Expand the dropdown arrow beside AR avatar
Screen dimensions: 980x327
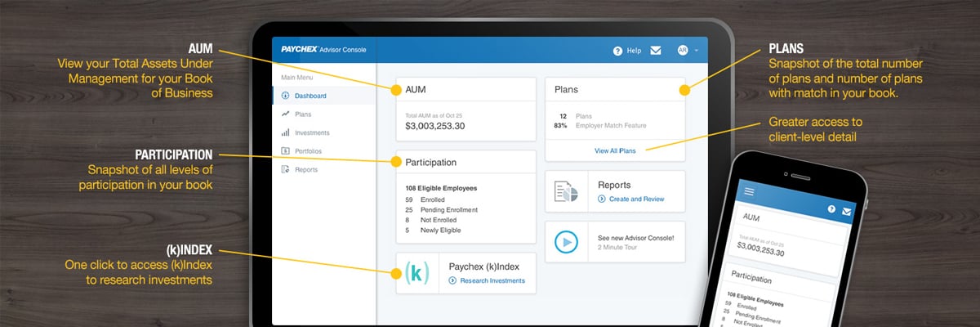(x=697, y=51)
